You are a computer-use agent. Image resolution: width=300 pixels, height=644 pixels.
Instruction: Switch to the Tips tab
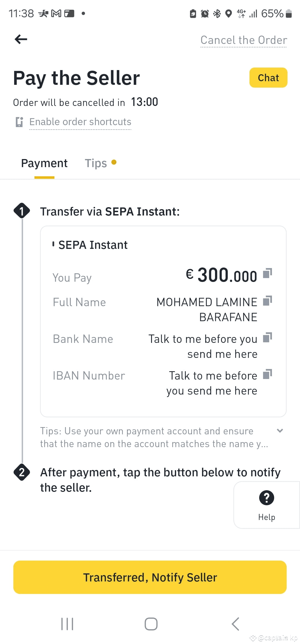(96, 163)
